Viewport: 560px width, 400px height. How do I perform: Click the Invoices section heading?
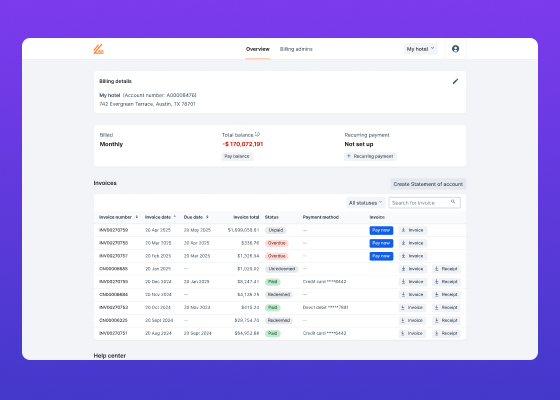(105, 183)
